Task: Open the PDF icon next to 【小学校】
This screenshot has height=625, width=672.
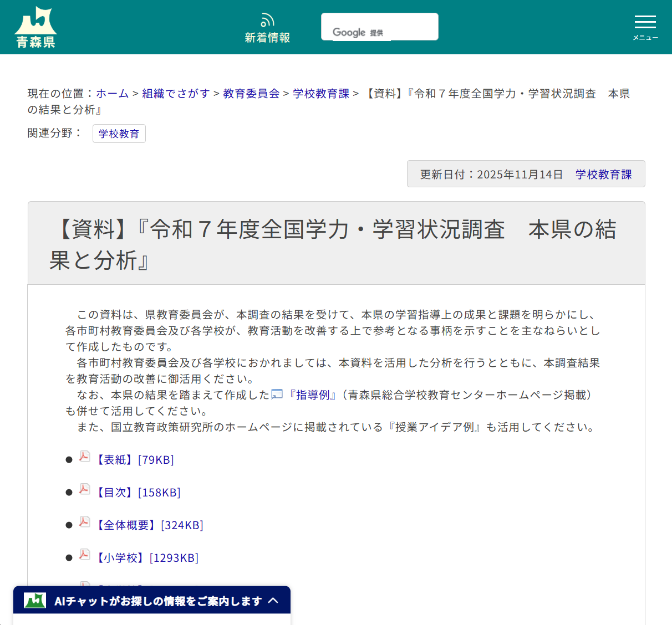Action: [x=84, y=555]
